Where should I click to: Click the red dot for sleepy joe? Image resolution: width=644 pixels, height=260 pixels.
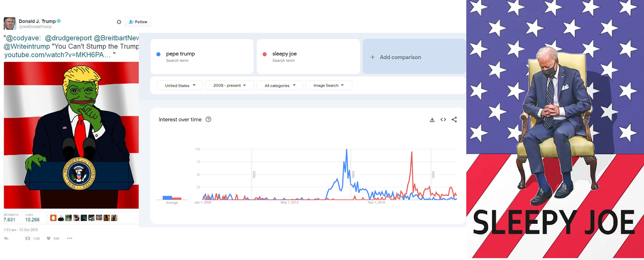264,54
